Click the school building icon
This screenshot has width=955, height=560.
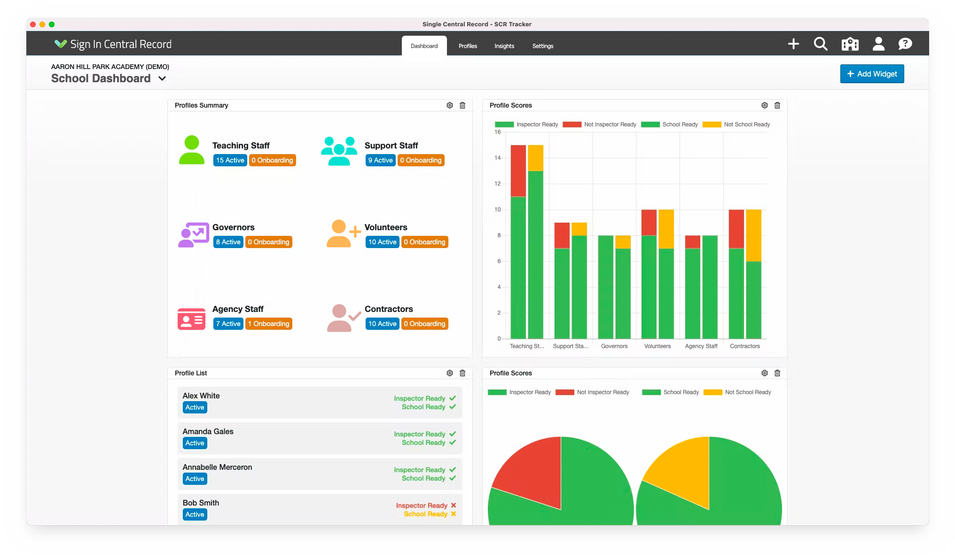pos(850,44)
